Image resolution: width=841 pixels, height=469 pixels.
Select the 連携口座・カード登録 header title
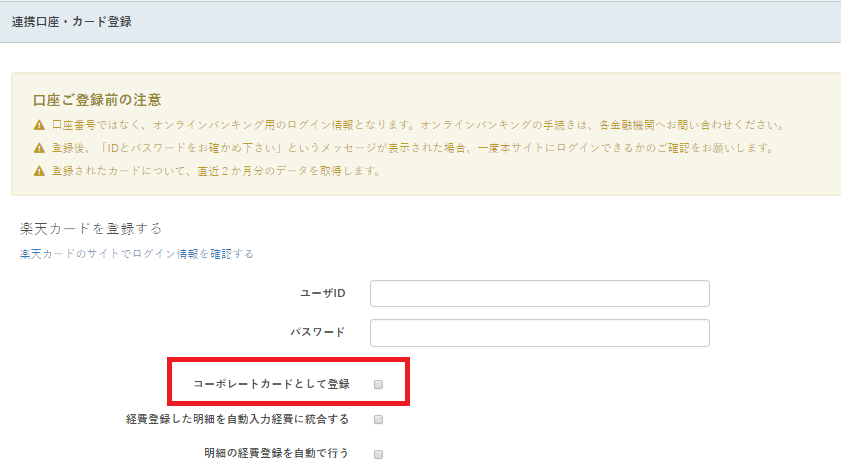tap(71, 22)
